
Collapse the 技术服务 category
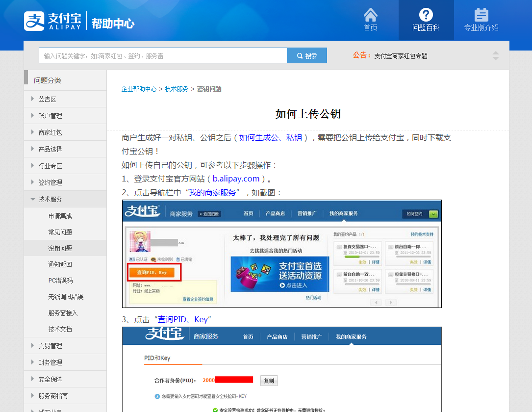click(x=65, y=199)
